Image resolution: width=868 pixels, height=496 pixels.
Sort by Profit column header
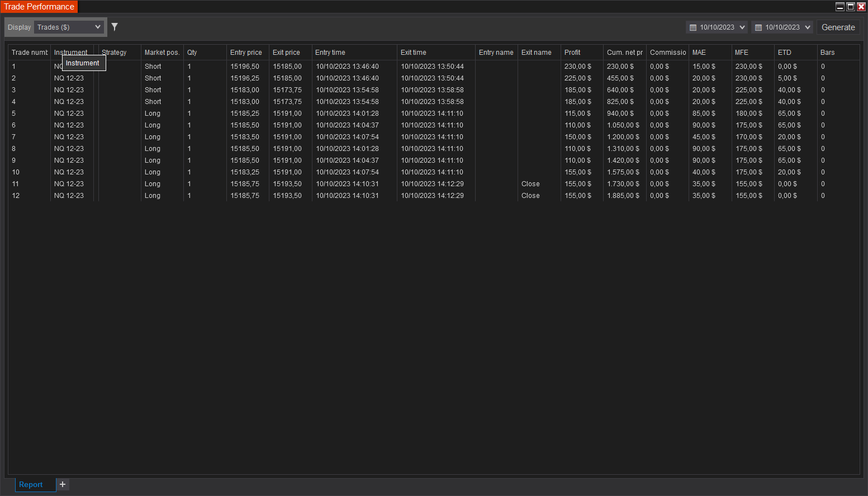point(582,53)
